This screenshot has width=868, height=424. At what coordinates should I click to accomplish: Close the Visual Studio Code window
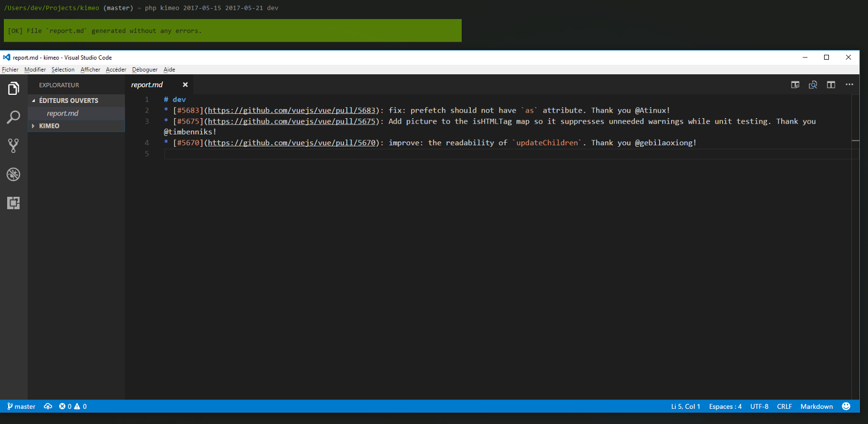[x=848, y=57]
